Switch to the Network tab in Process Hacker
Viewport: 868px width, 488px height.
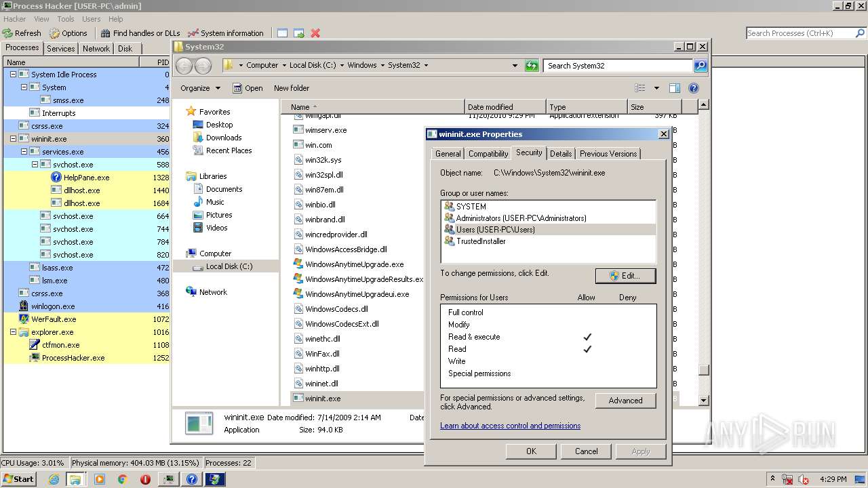click(96, 49)
